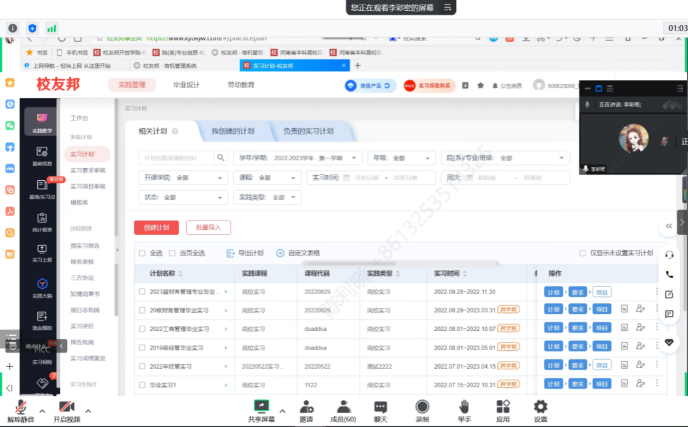Check the 当页全选 checkbox
The width and height of the screenshot is (688, 427).
tap(173, 253)
